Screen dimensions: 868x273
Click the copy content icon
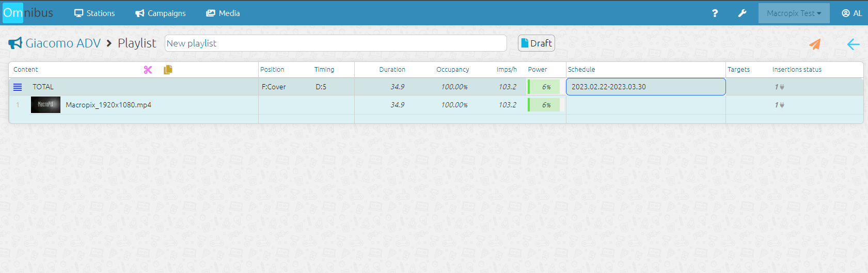(x=168, y=70)
